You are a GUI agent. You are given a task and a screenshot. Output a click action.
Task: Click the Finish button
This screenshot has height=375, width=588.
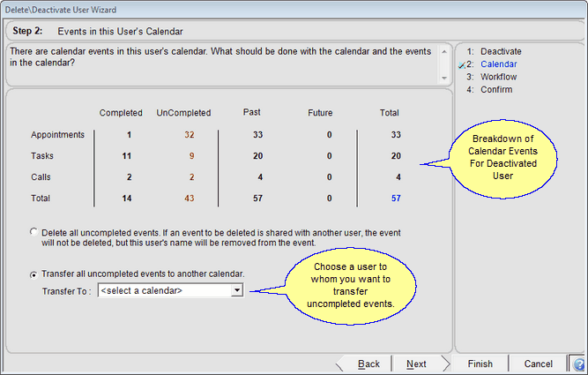point(480,364)
